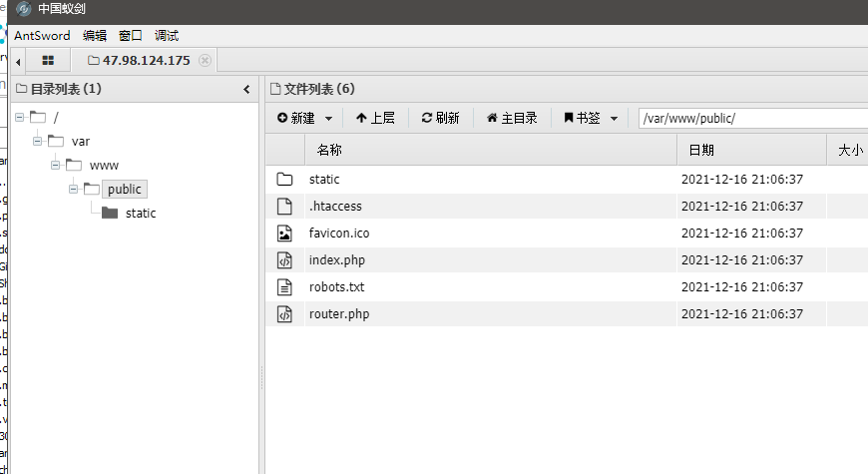868x474 pixels.
Task: Open the grid home tab icon
Action: tap(48, 60)
